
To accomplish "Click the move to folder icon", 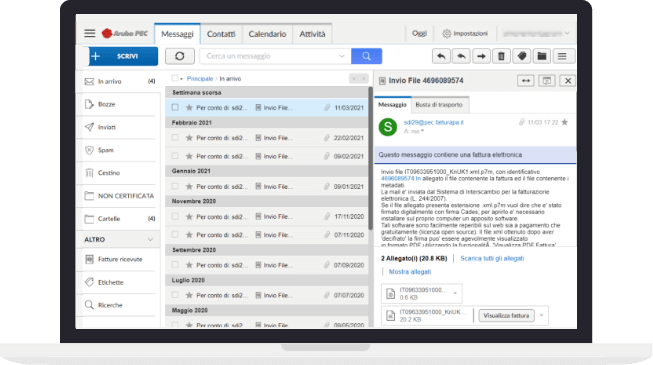I will pos(542,56).
